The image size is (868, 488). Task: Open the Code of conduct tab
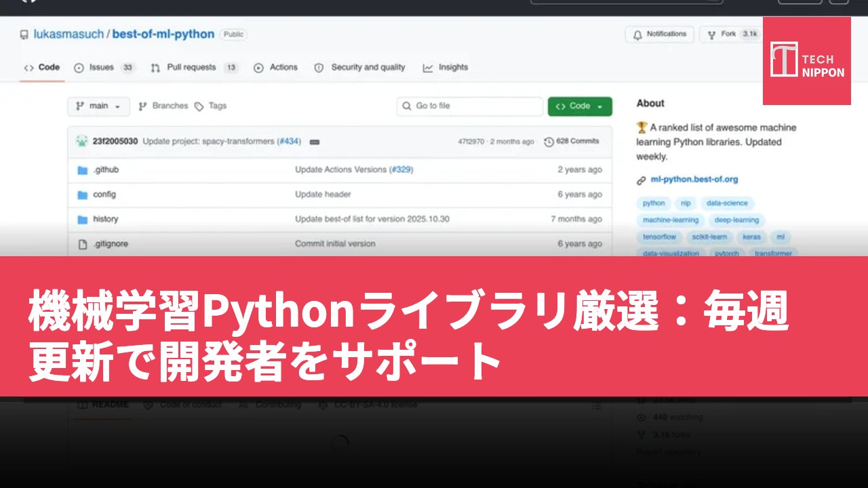point(182,405)
